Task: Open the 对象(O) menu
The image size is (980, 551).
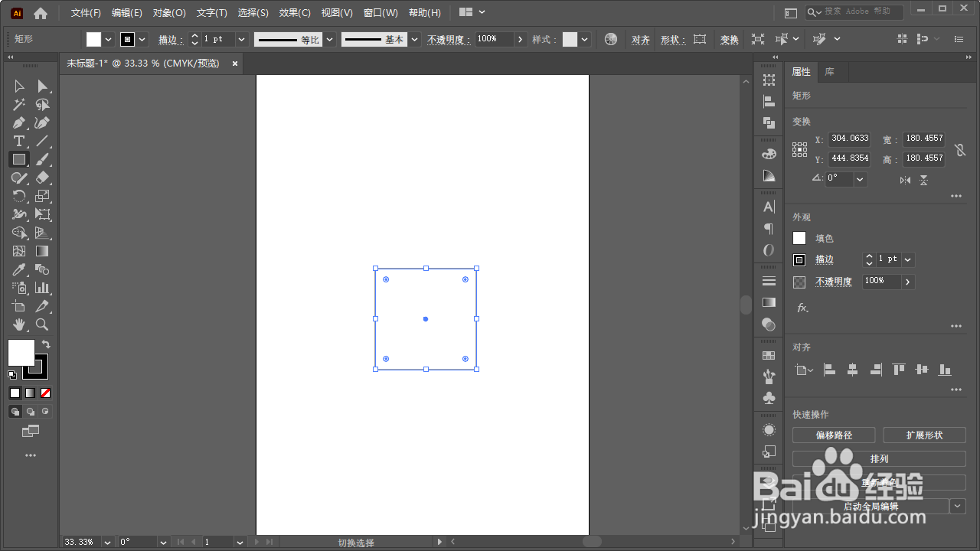Action: click(169, 13)
